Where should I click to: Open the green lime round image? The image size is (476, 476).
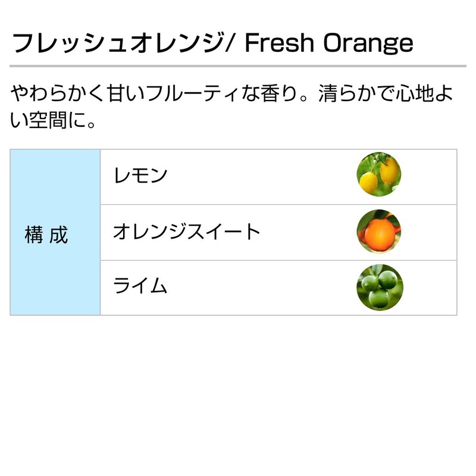[379, 287]
